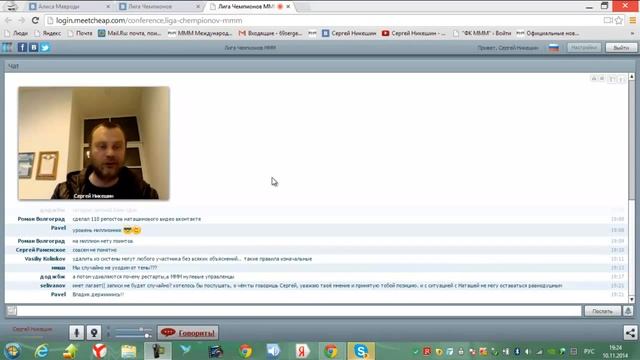
Task: Close the active Лига Чемпионов МММ tab
Action: tap(288, 7)
